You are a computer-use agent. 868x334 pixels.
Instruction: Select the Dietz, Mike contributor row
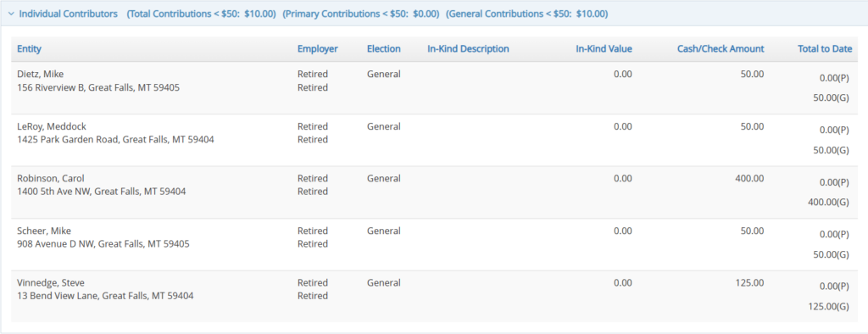[x=434, y=87]
